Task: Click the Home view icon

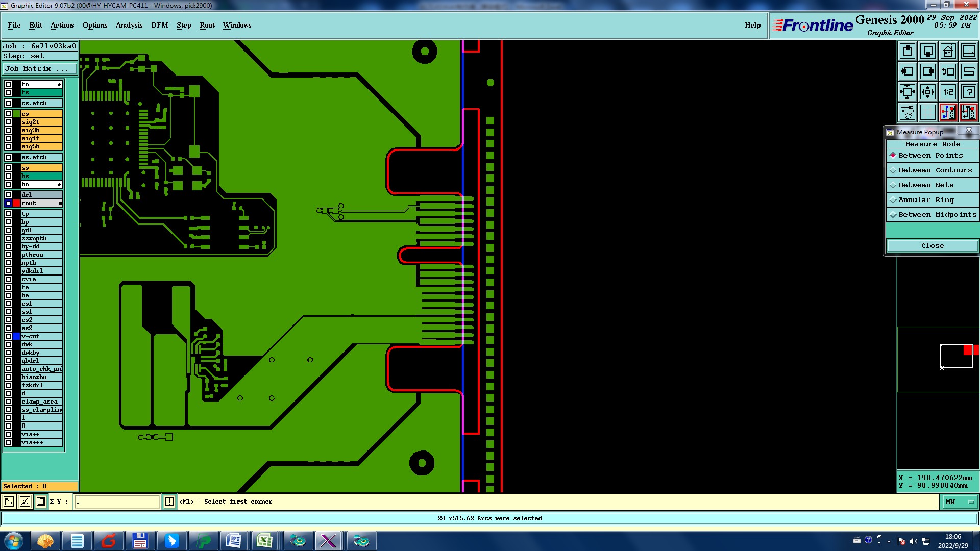Action: pos(948,51)
